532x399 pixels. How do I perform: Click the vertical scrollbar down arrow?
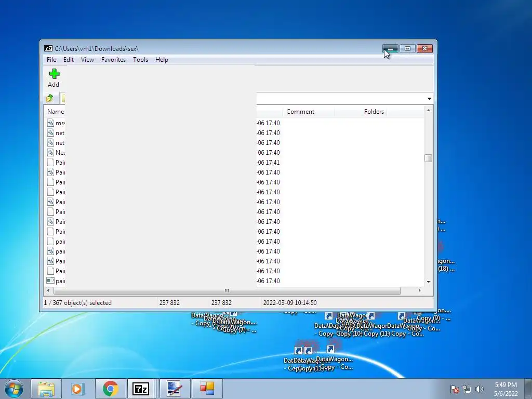pos(429,282)
